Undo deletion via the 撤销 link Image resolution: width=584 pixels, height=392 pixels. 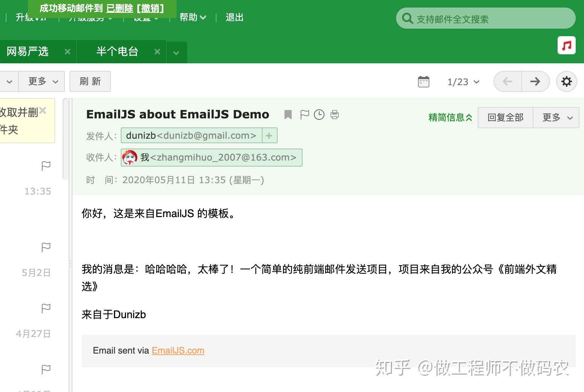tap(150, 8)
